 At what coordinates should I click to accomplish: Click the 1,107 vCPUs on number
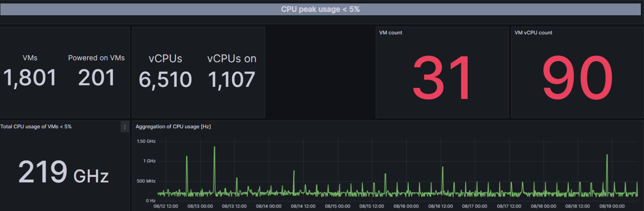(231, 80)
